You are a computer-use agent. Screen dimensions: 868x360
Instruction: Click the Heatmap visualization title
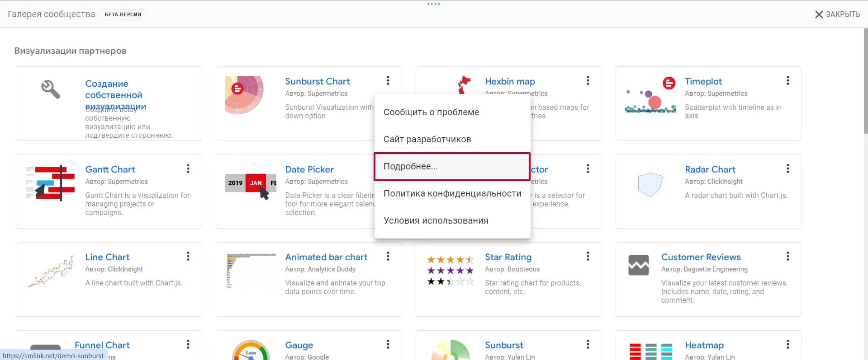(704, 345)
